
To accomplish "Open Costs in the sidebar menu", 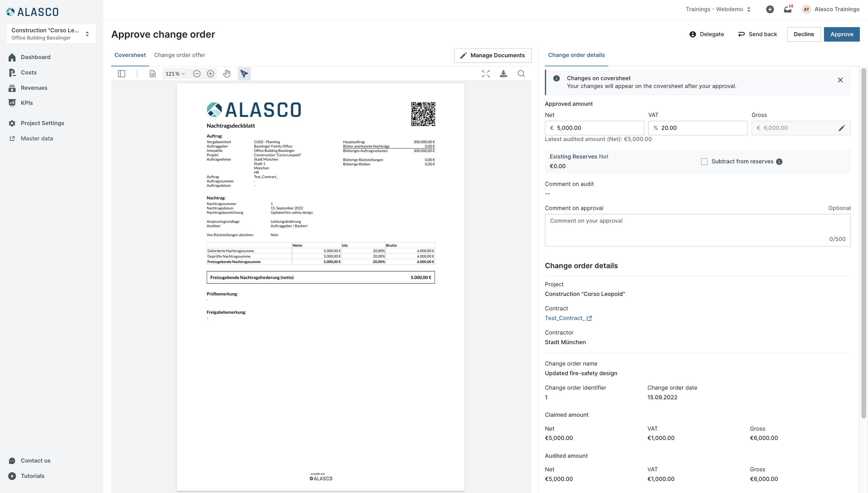I will click(x=28, y=72).
